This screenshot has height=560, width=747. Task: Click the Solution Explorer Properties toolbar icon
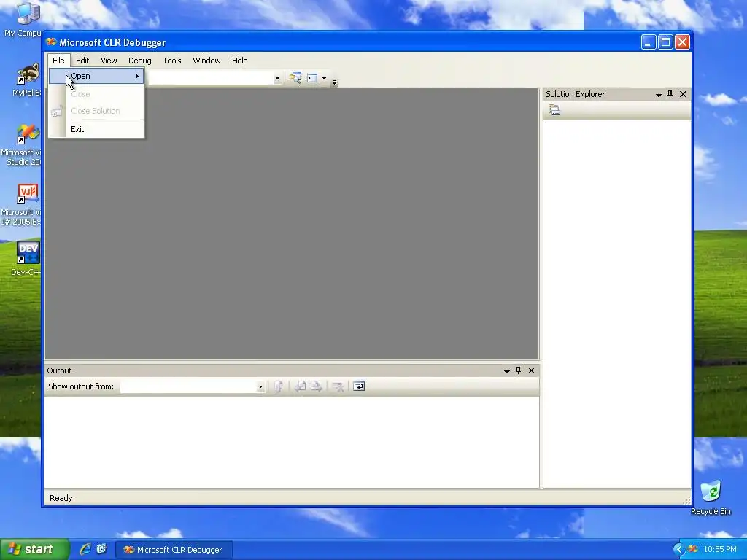click(554, 111)
